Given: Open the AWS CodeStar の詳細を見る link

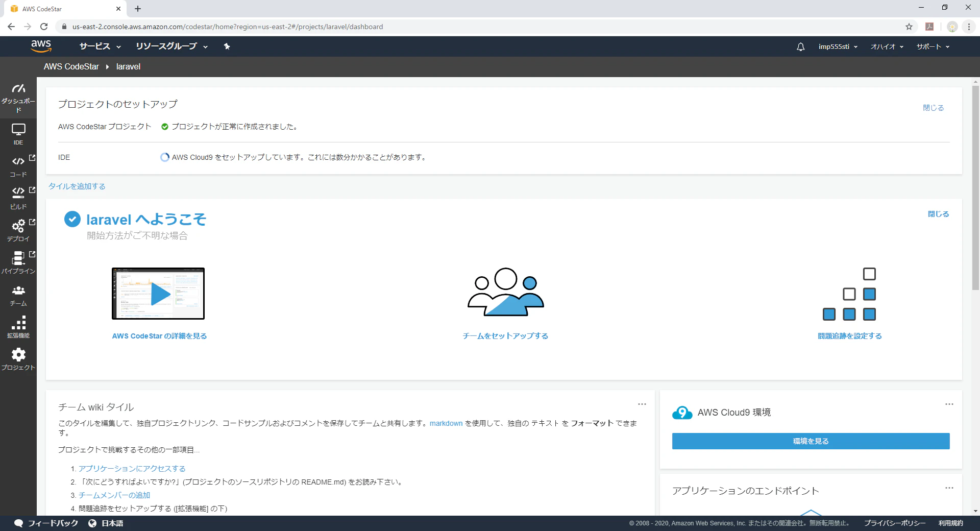Looking at the screenshot, I should [160, 336].
